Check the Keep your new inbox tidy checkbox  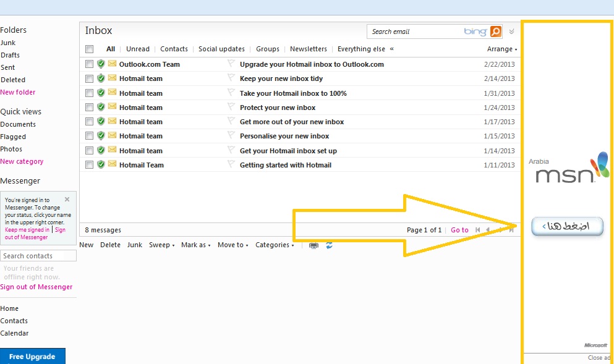pyautogui.click(x=89, y=78)
